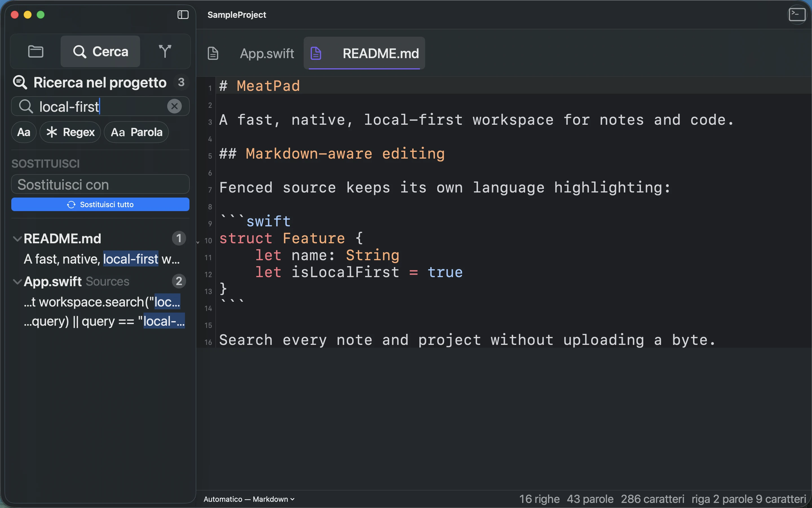Click line number 16 in gutter
The image size is (812, 508).
208,342
